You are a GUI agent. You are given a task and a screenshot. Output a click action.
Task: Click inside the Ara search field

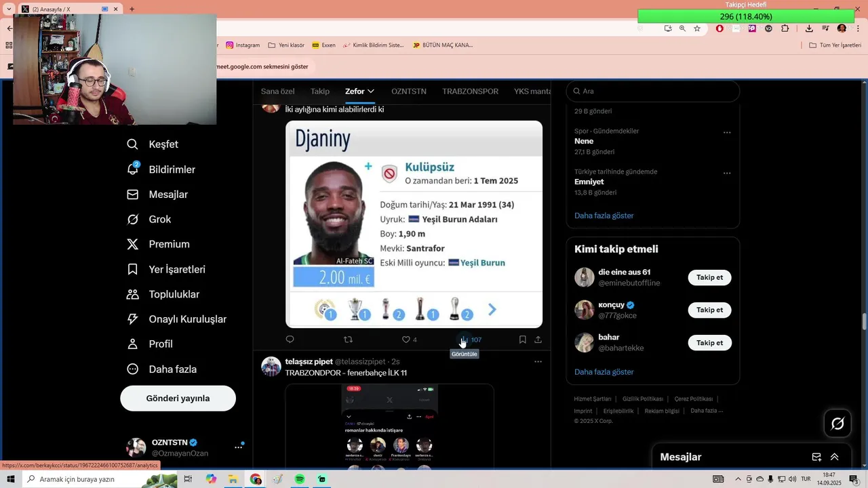coord(653,91)
